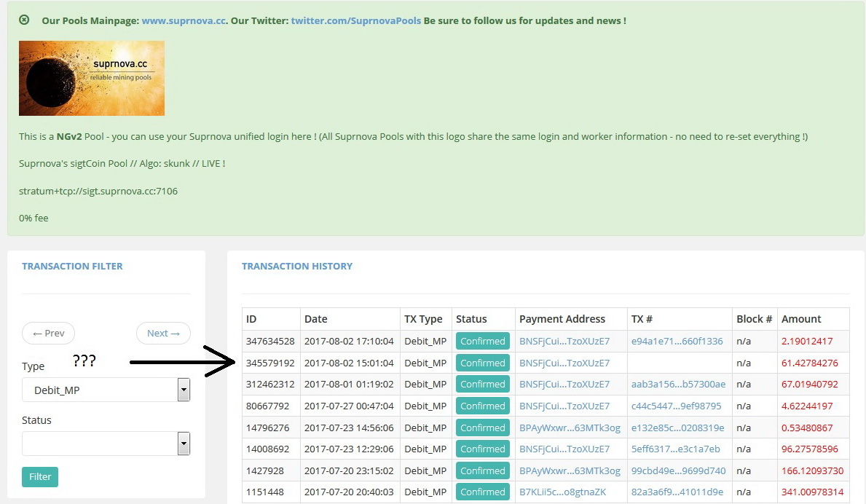Select date 2017-08-02 15:01:04
The width and height of the screenshot is (866, 504).
(349, 363)
